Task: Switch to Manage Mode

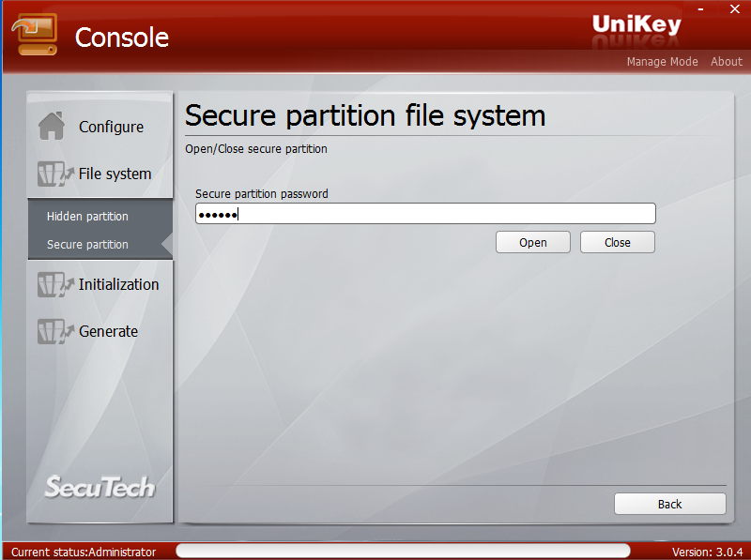Action: (x=663, y=62)
